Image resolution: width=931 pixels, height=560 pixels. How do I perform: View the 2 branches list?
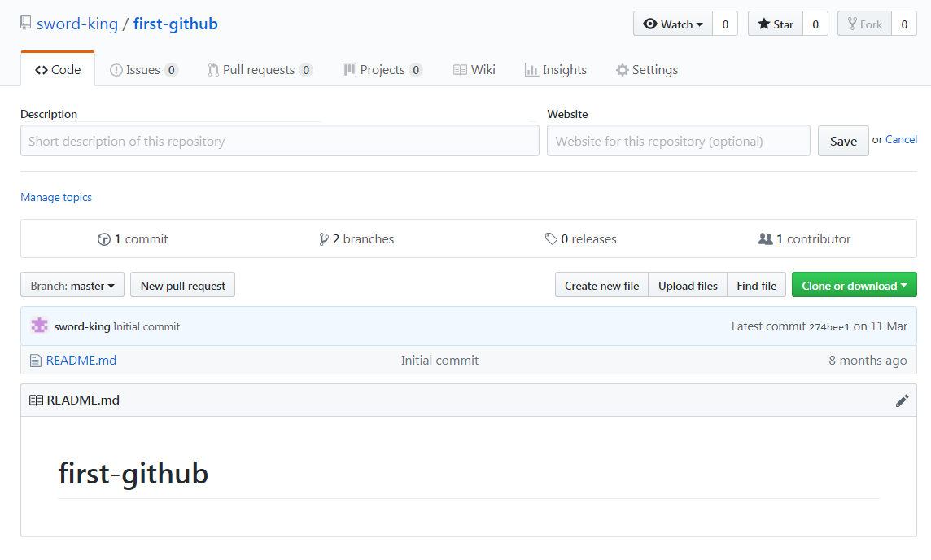coord(356,238)
